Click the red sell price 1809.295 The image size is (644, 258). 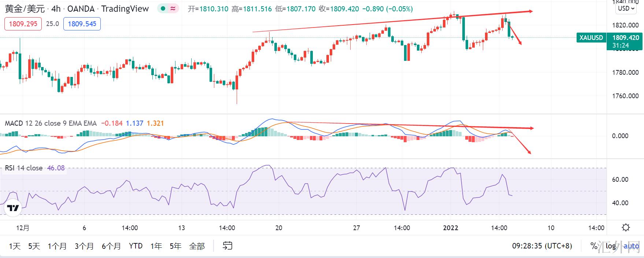click(x=23, y=24)
